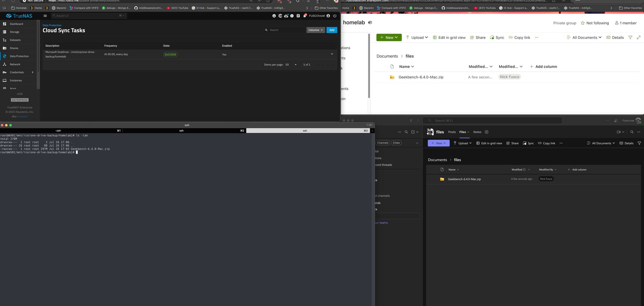644x306 pixels.
Task: Click the Teams search bar
Action: pyautogui.click(x=492, y=121)
